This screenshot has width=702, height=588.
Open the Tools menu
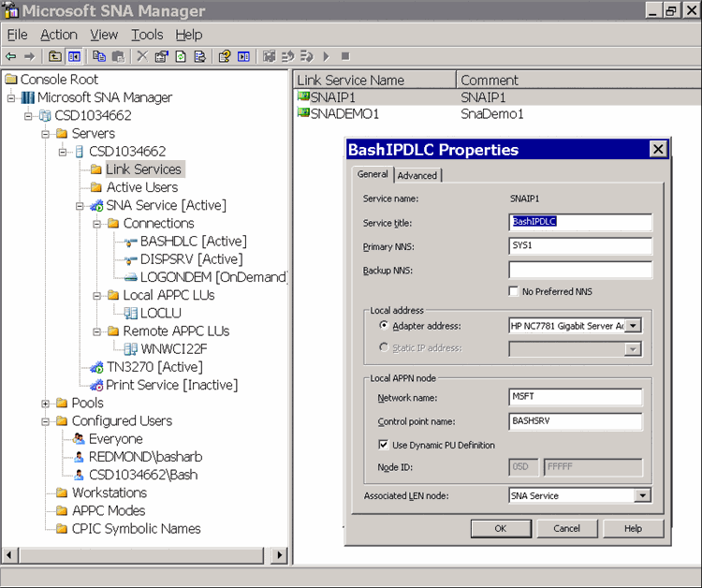coord(147,35)
